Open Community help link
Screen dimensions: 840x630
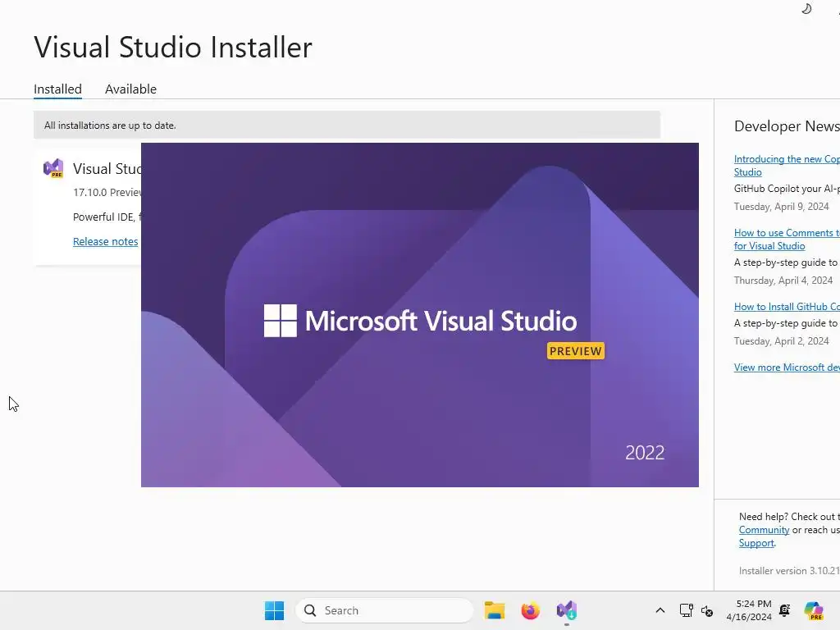(x=764, y=530)
